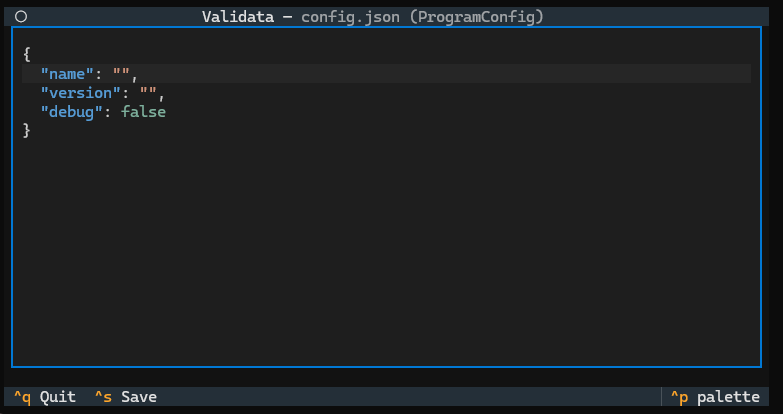
Task: Select the false value of debug
Action: tap(143, 112)
